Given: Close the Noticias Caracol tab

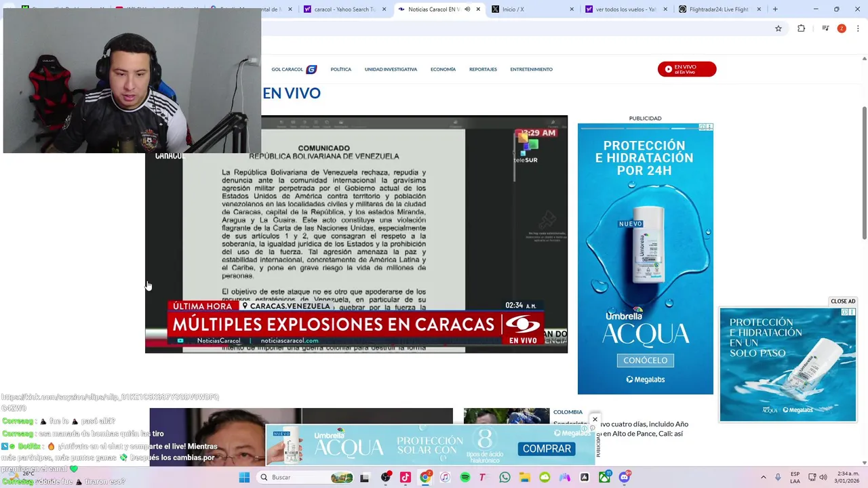Looking at the screenshot, I should tap(478, 9).
